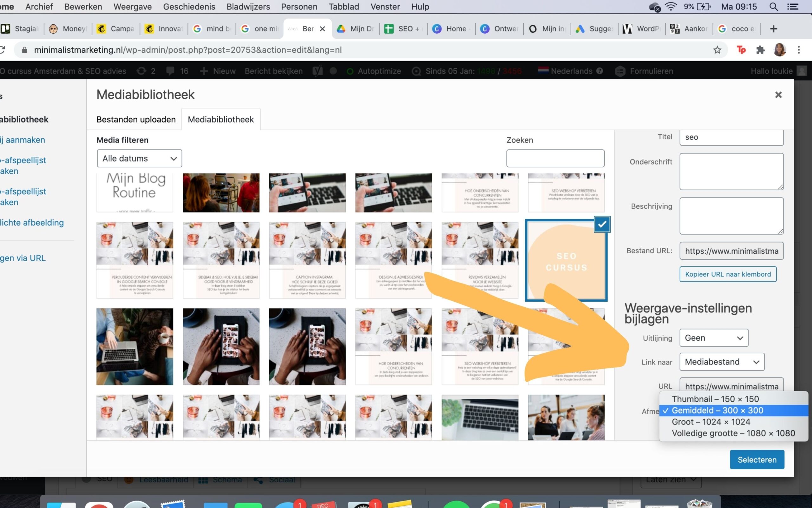Click the Formulieren admin bar item
The image size is (812, 508).
pyautogui.click(x=644, y=71)
